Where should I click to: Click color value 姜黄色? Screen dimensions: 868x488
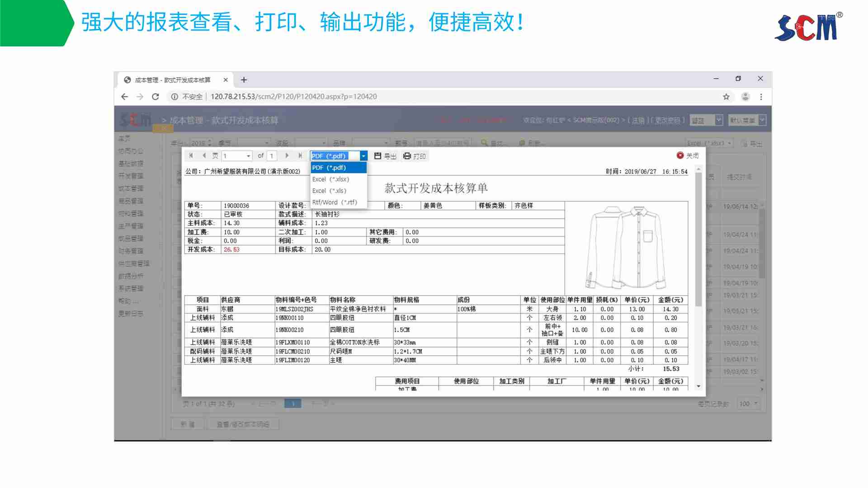(x=433, y=206)
